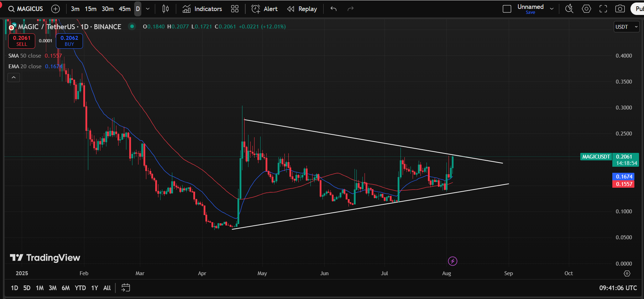Select the 45m timeframe

125,9
